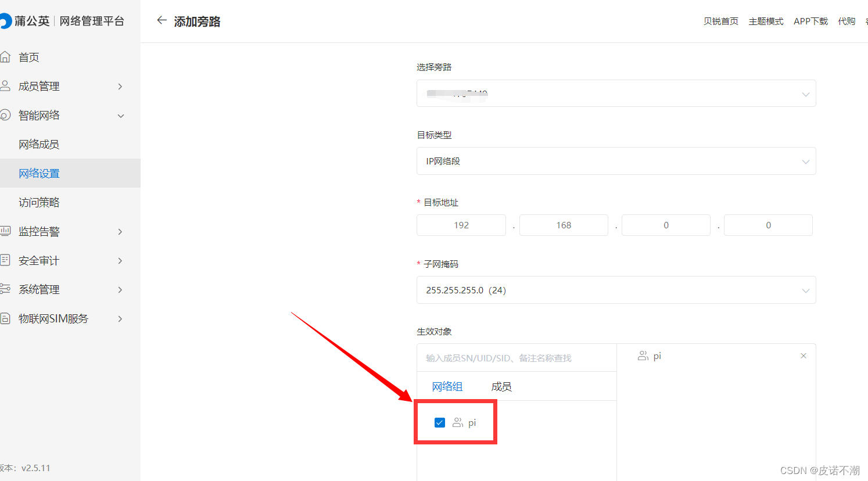
Task: Expand the 物联网SIM服务 sidebar menu
Action: 120,318
